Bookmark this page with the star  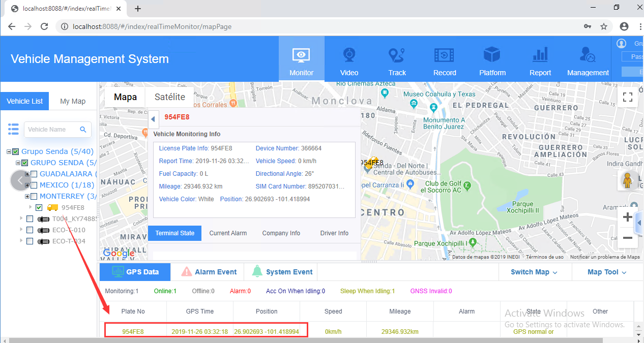point(604,26)
